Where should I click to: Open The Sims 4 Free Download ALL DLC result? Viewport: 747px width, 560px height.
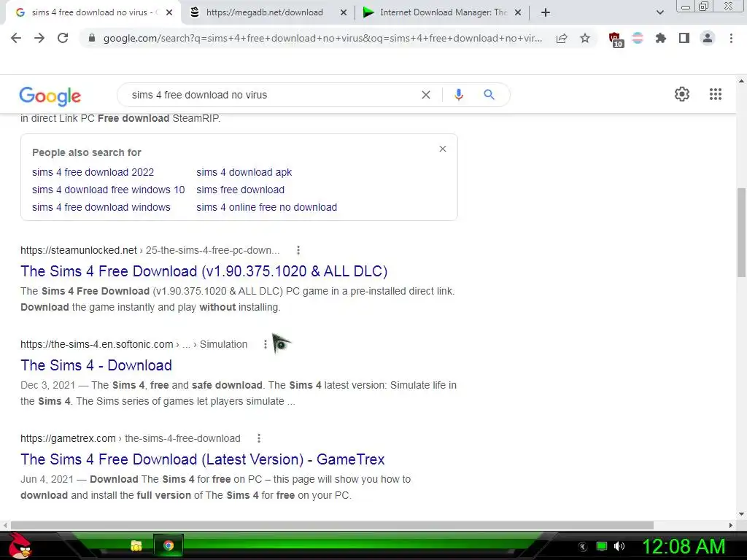point(204,271)
